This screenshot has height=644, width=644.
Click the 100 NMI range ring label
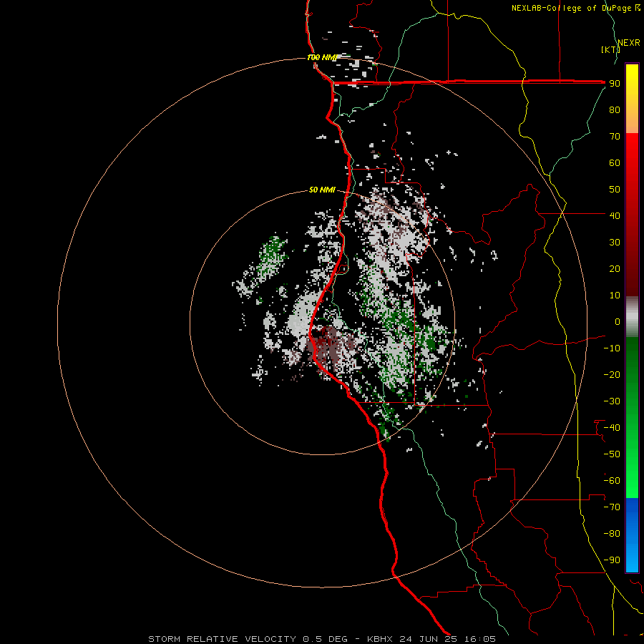(x=322, y=57)
